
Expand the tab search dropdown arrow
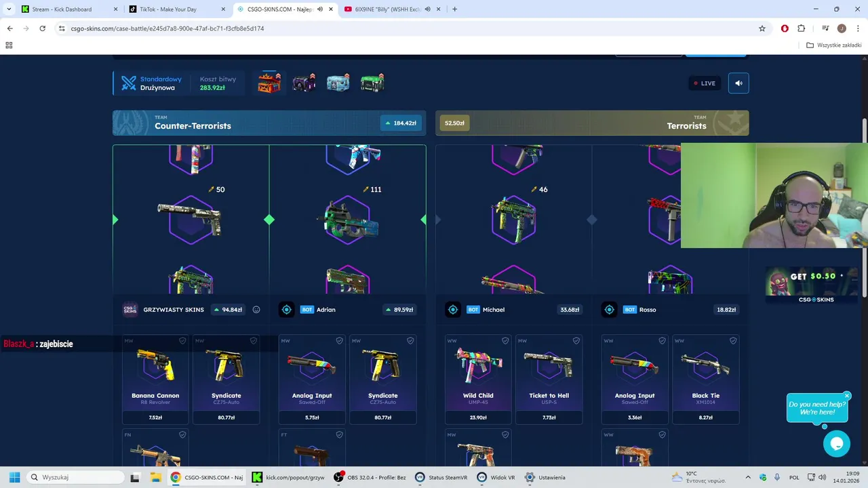9,9
